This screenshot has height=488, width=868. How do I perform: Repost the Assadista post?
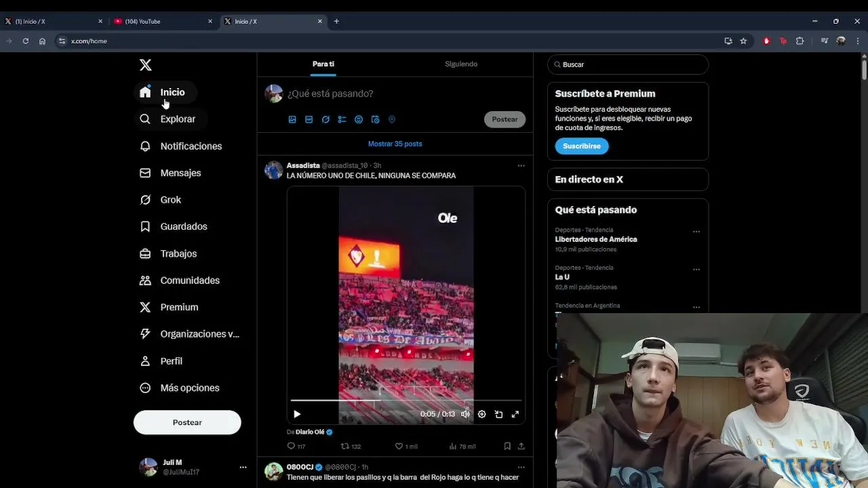(351, 446)
